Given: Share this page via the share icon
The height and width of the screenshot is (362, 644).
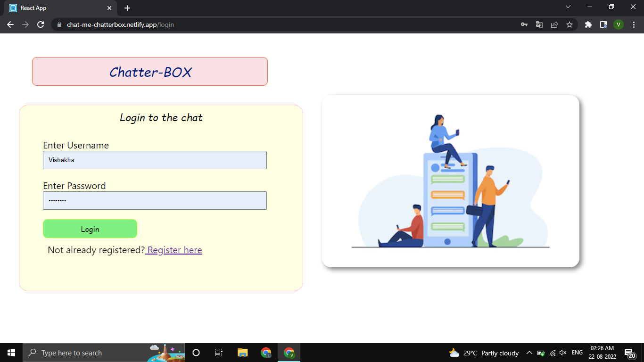Looking at the screenshot, I should click(554, 24).
